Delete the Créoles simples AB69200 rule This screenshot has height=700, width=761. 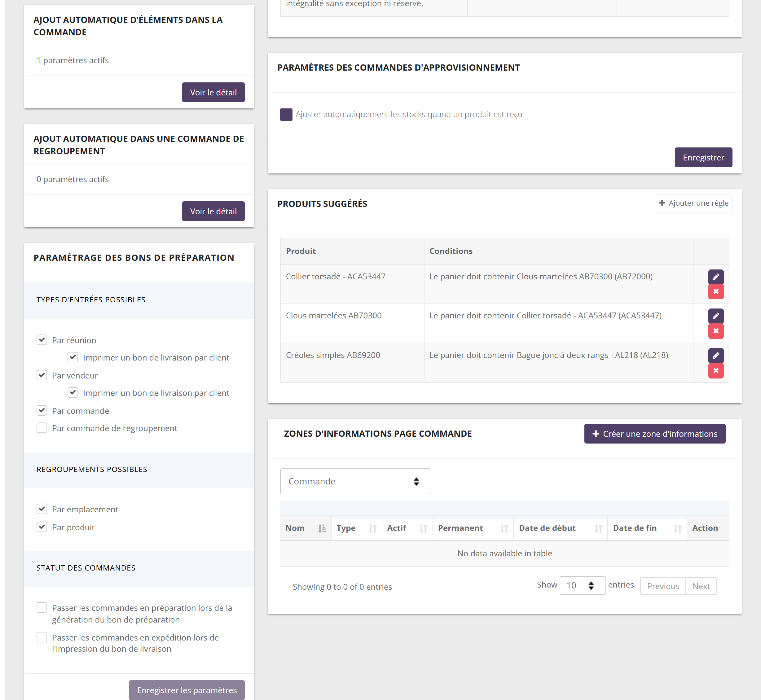[x=715, y=371]
